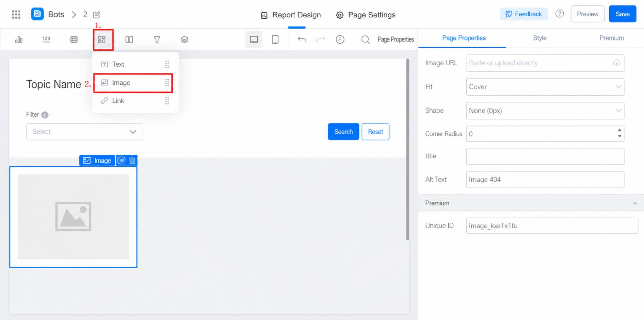644x320 pixels.
Task: Switch to desktop view
Action: (254, 39)
